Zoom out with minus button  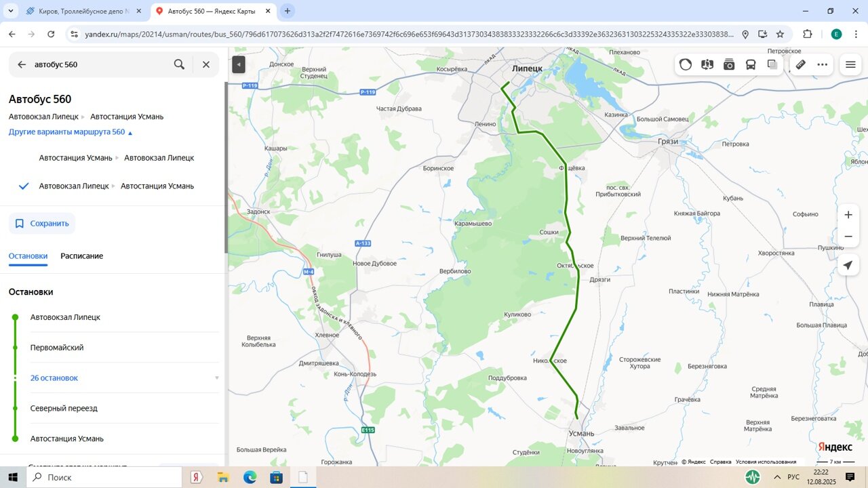coord(848,237)
